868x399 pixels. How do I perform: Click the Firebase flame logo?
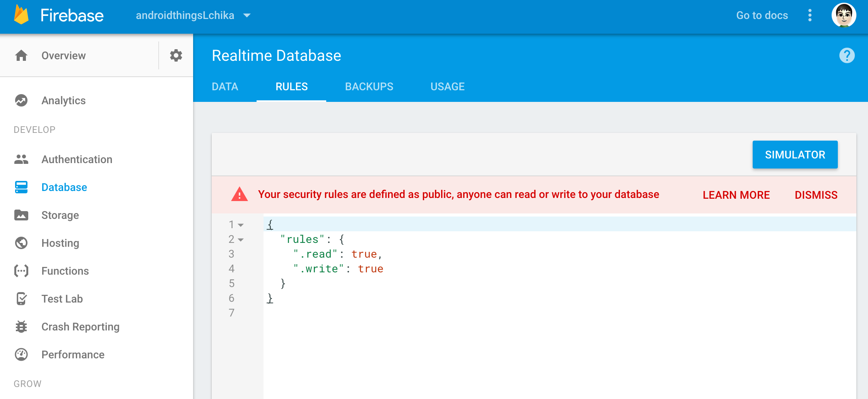coord(21,15)
